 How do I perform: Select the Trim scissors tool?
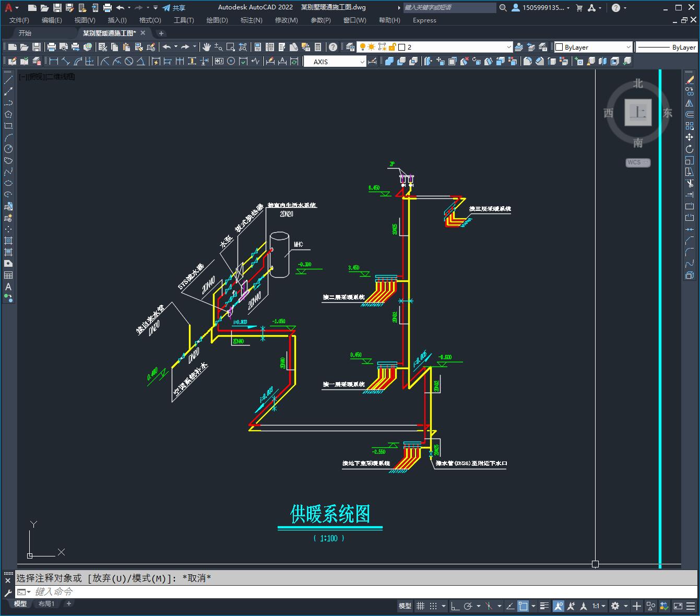click(690, 183)
